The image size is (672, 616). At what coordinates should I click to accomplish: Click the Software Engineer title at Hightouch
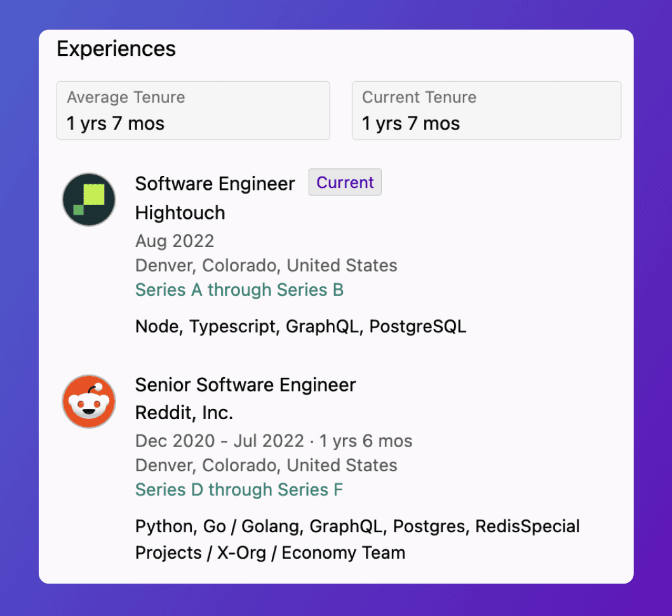pos(215,184)
